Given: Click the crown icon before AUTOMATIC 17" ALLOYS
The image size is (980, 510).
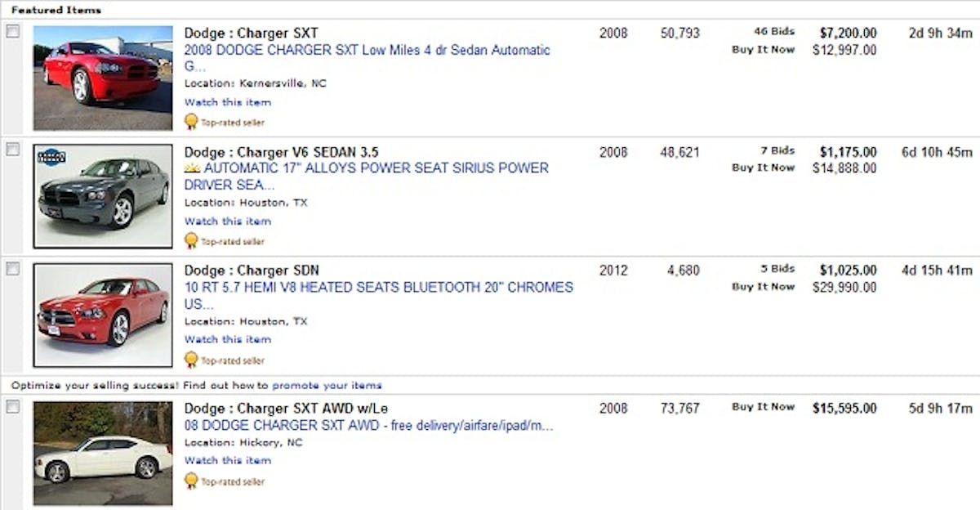Looking at the screenshot, I should click(193, 168).
